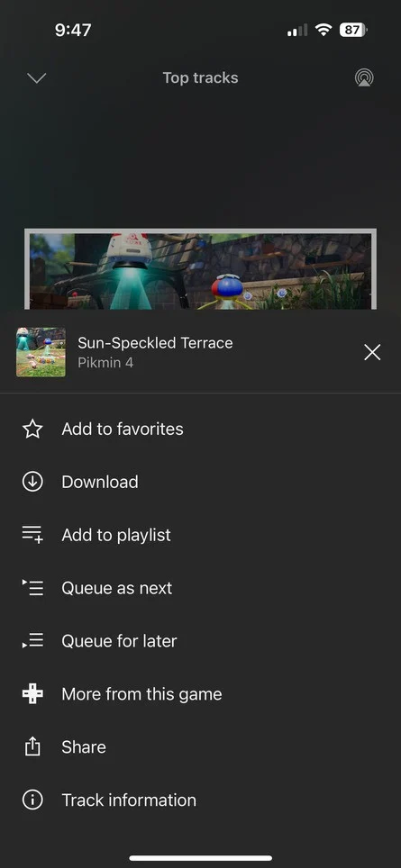This screenshot has height=868, width=401.
Task: Close the track options sheet
Action: 372,352
